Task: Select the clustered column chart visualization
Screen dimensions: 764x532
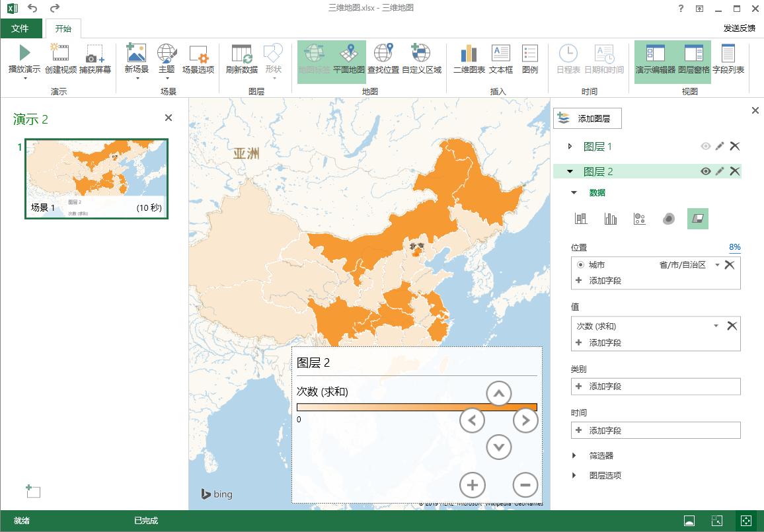Action: [611, 218]
